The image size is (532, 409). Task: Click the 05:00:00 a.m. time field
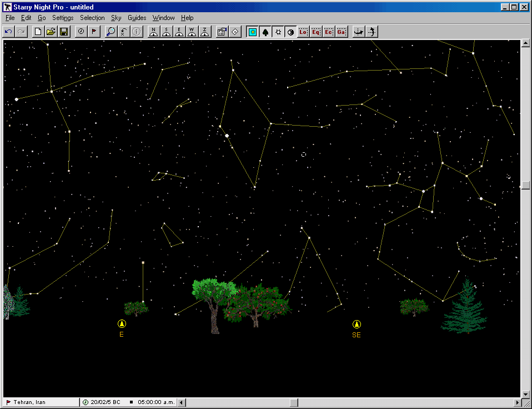156,402
